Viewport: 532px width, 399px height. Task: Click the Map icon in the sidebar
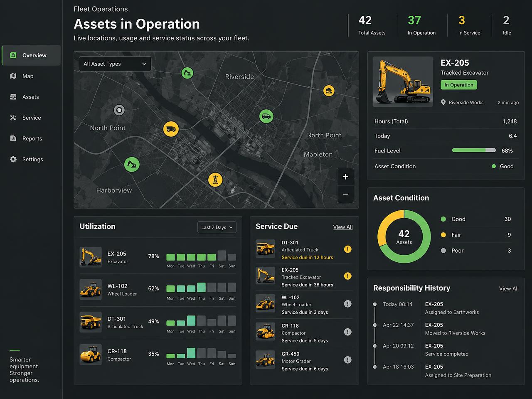[x=13, y=76]
